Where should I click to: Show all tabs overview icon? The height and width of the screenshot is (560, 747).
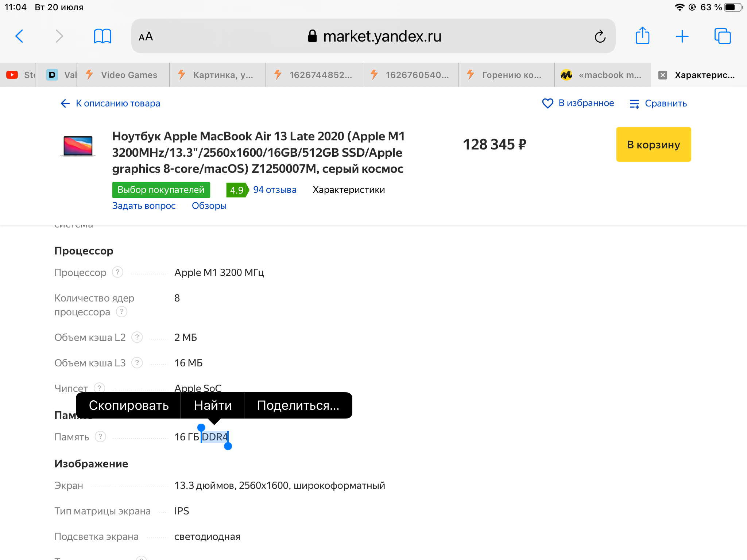[x=722, y=36]
